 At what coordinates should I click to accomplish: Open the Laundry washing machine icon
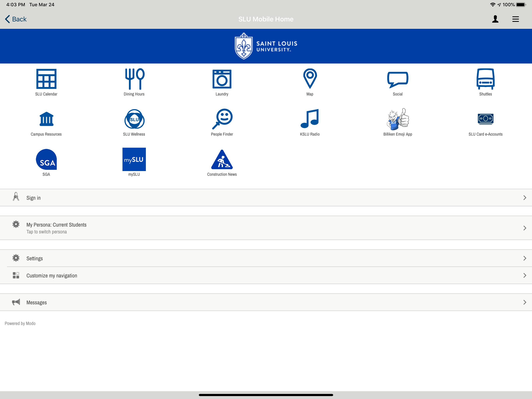222,79
